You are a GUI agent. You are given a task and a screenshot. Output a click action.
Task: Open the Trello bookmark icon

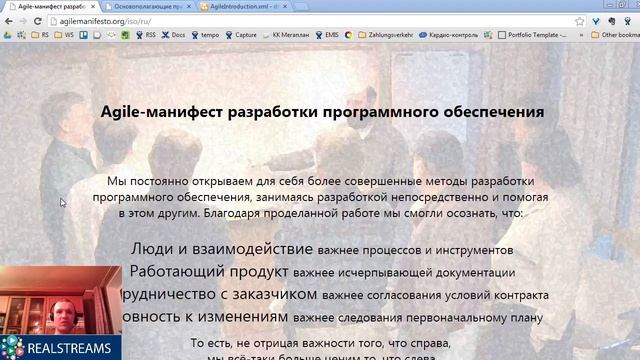point(84,36)
